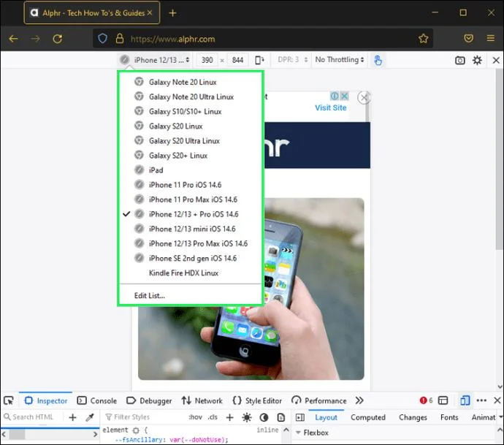The height and width of the screenshot is (445, 504).
Task: Add a new node in HTML inspector
Action: point(72,417)
